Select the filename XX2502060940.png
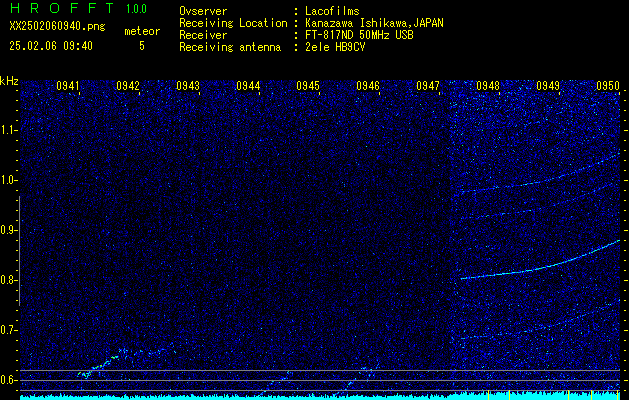 pyautogui.click(x=57, y=27)
